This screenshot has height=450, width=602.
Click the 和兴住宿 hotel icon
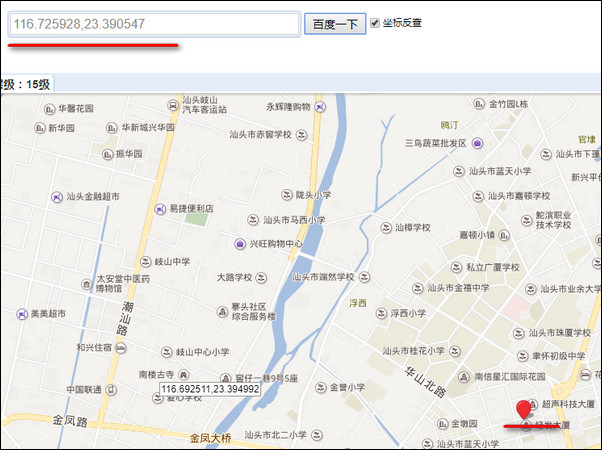coord(121,348)
